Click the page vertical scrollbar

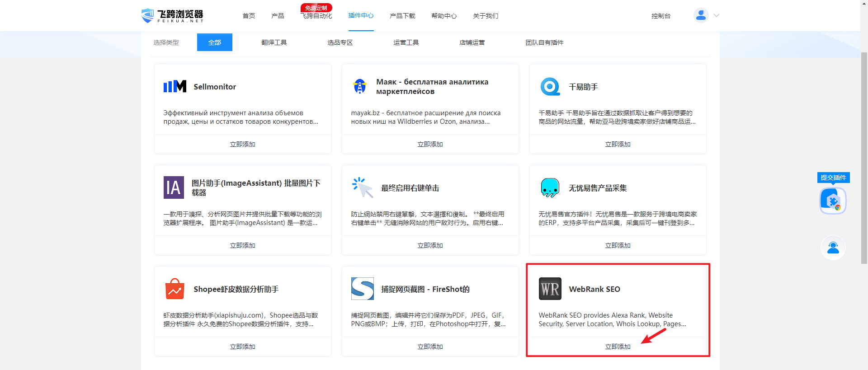(x=864, y=158)
